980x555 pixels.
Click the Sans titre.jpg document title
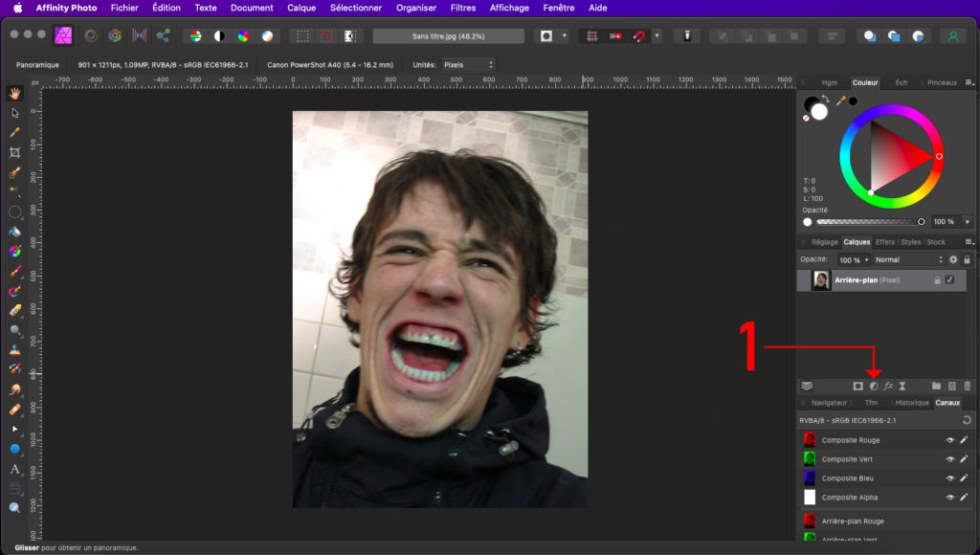tap(448, 36)
